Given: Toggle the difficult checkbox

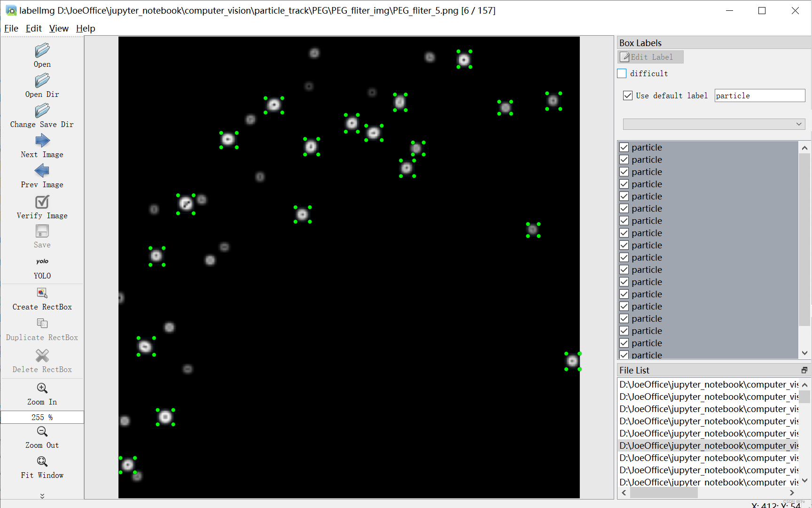Looking at the screenshot, I should pyautogui.click(x=621, y=73).
